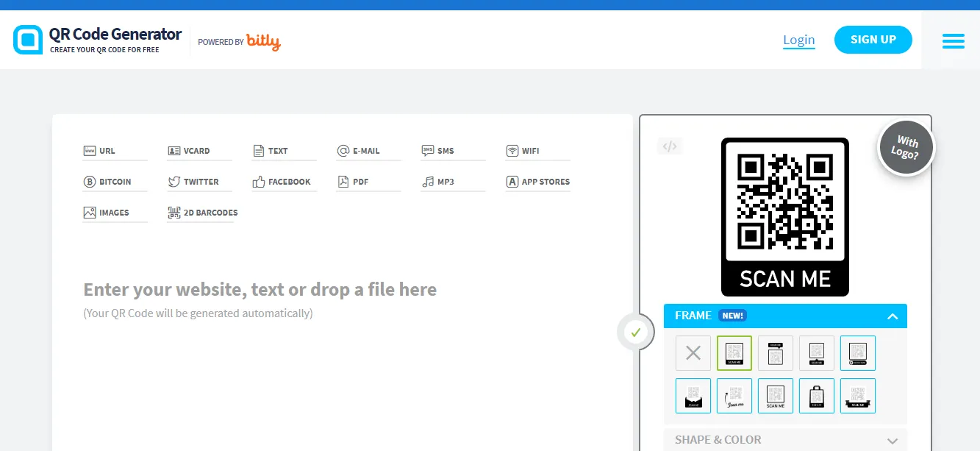980x451 pixels.
Task: Click the 'With Logo?' round badge
Action: pos(906,148)
